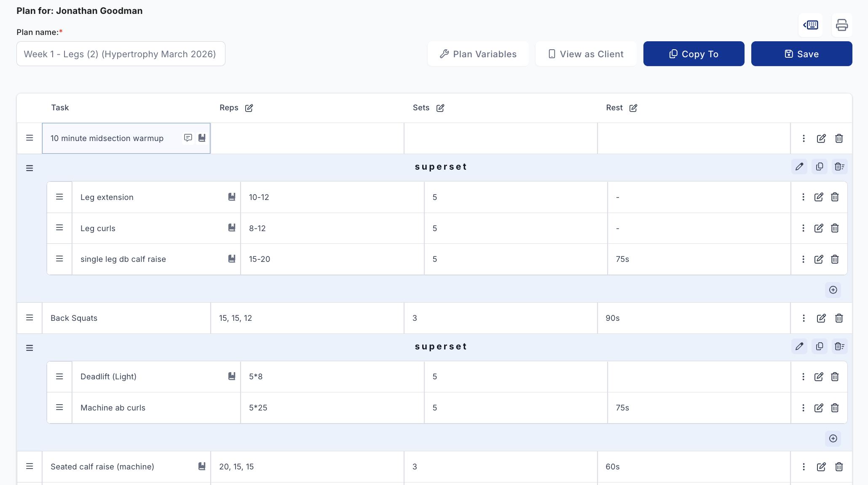Open comment on midsection warmup task
The width and height of the screenshot is (868, 485).
coord(188,138)
